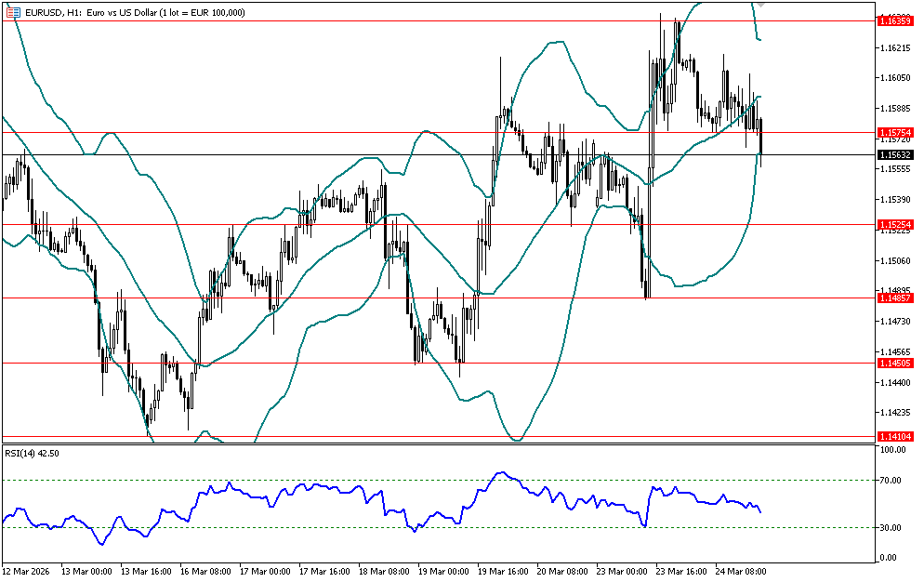Click the 1.16215 price scale value

[893, 46]
